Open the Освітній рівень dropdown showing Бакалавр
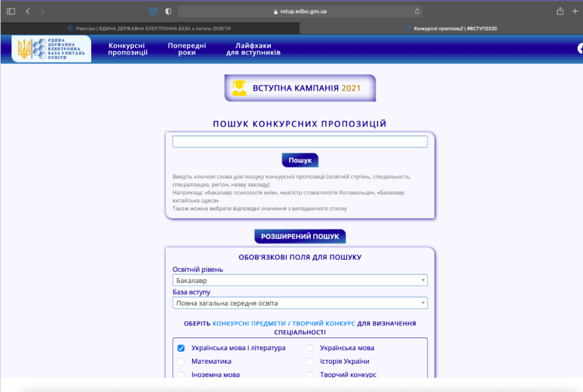583x392 pixels. pos(300,280)
